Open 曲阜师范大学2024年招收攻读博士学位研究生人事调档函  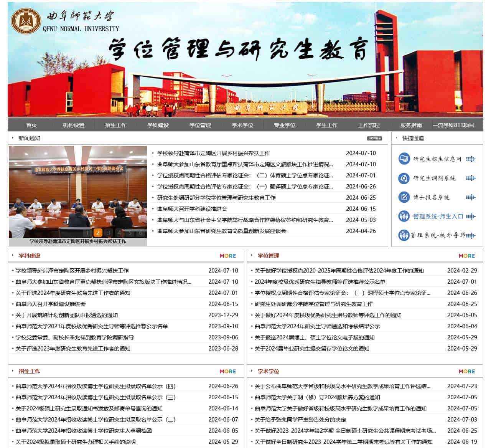point(84,431)
